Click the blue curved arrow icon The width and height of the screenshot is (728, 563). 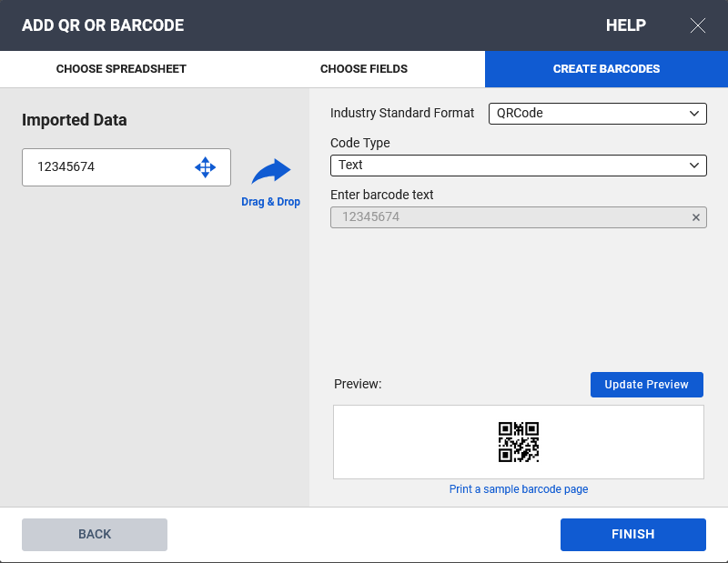click(270, 171)
